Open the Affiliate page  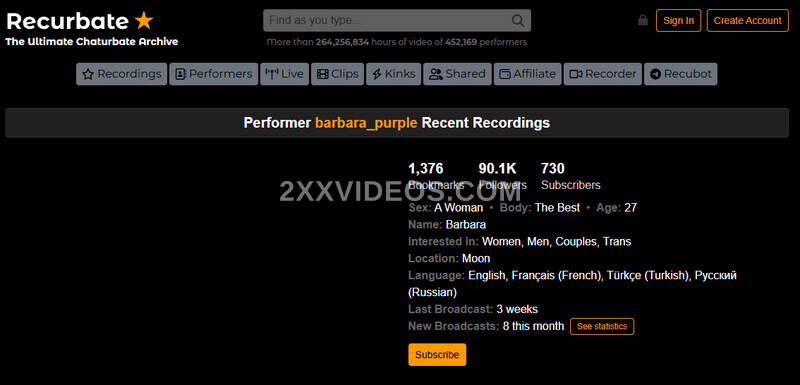pos(528,74)
